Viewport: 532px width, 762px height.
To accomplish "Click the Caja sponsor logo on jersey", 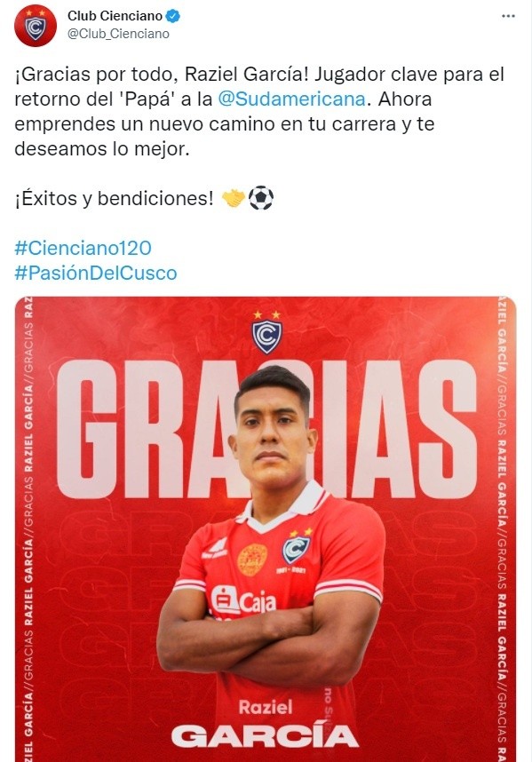I will pos(242,601).
